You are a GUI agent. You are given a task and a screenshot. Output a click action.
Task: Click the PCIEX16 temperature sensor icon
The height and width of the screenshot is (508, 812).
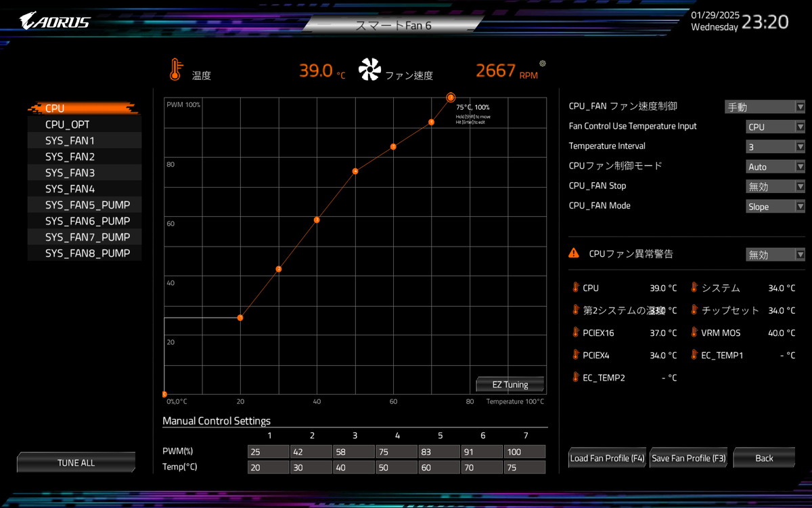[576, 333]
